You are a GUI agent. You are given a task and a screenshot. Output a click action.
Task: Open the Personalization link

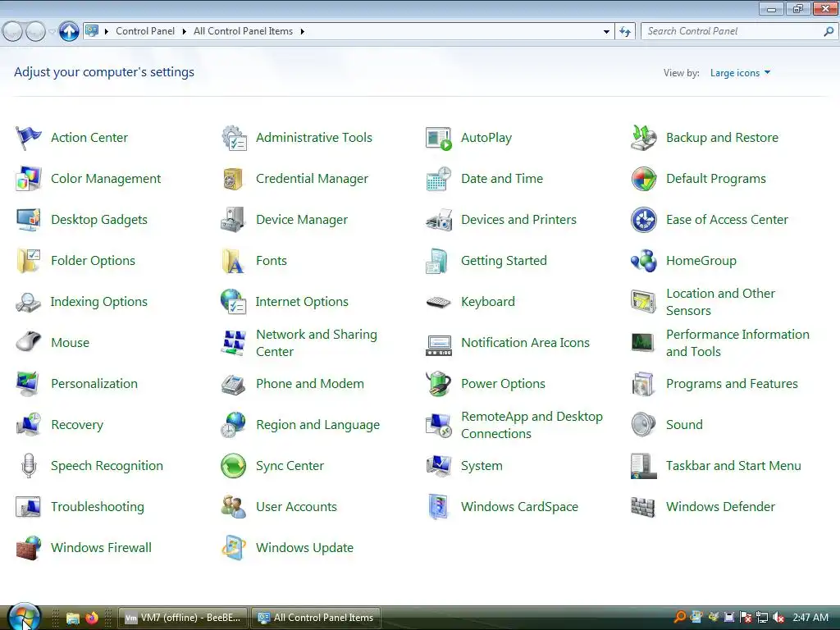click(94, 384)
